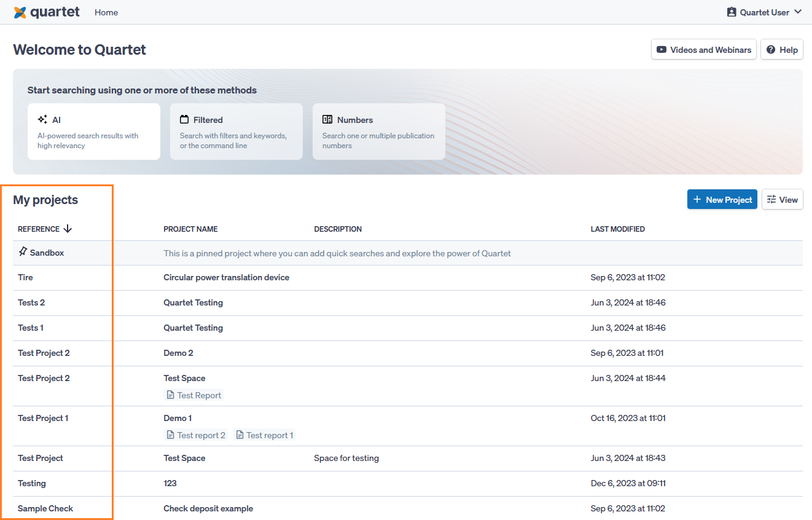
Task: Select the Filtered search card
Action: pos(236,132)
